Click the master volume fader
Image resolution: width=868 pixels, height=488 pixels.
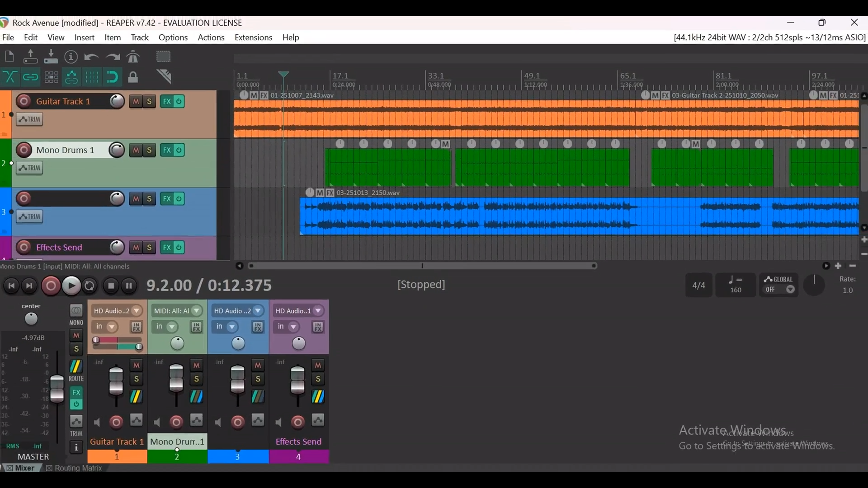point(57,389)
